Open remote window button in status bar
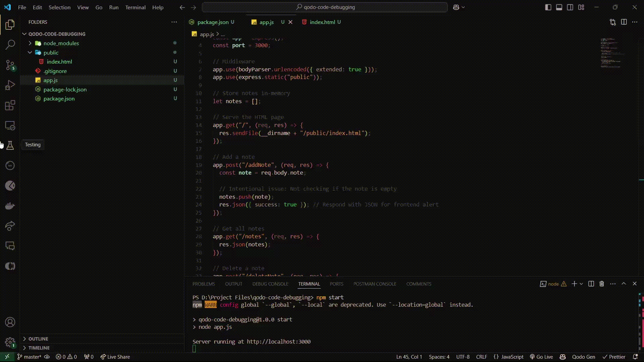The image size is (644, 362). pyautogui.click(x=7, y=357)
